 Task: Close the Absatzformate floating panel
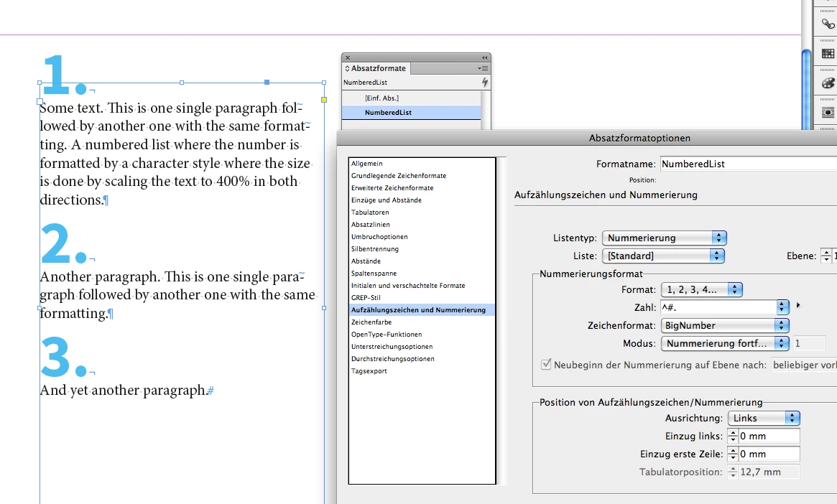[x=348, y=57]
